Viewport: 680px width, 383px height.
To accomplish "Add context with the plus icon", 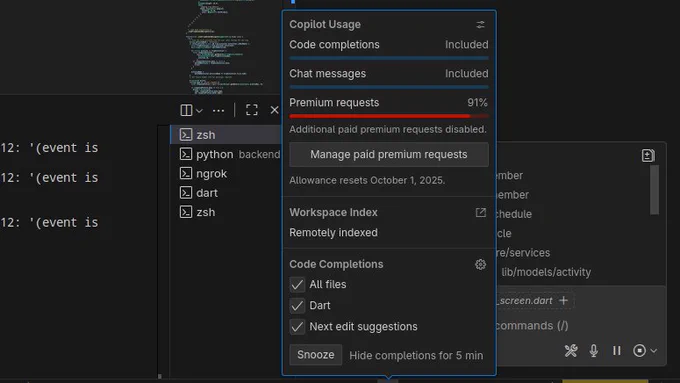I will 563,300.
